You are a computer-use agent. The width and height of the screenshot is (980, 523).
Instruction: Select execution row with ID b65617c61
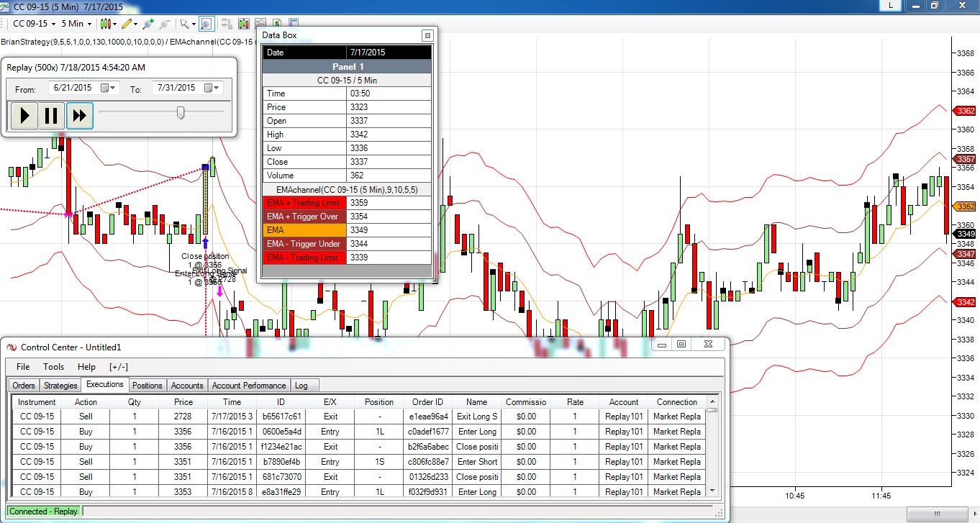[359, 417]
